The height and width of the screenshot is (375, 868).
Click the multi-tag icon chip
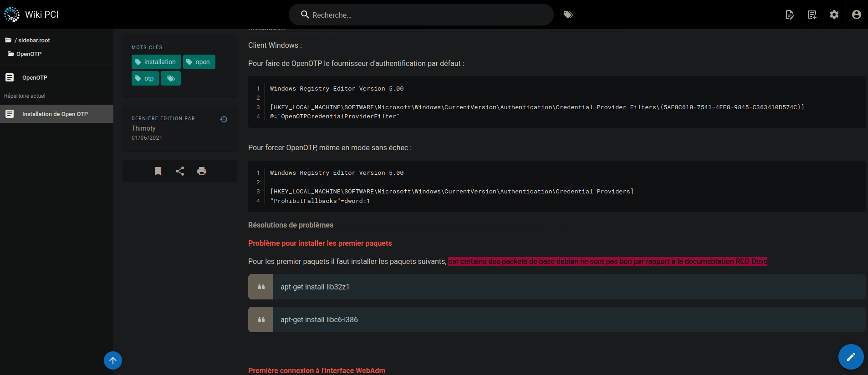[171, 78]
